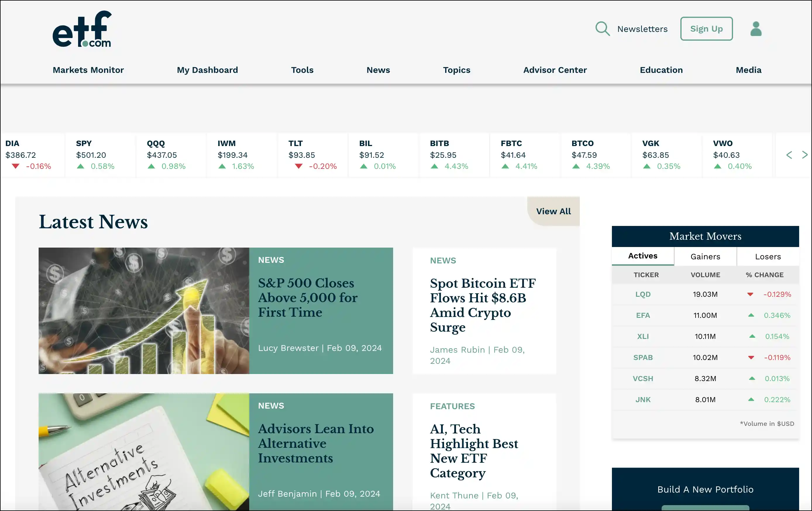This screenshot has width=812, height=511.
Task: Open the Media menu
Action: click(748, 70)
